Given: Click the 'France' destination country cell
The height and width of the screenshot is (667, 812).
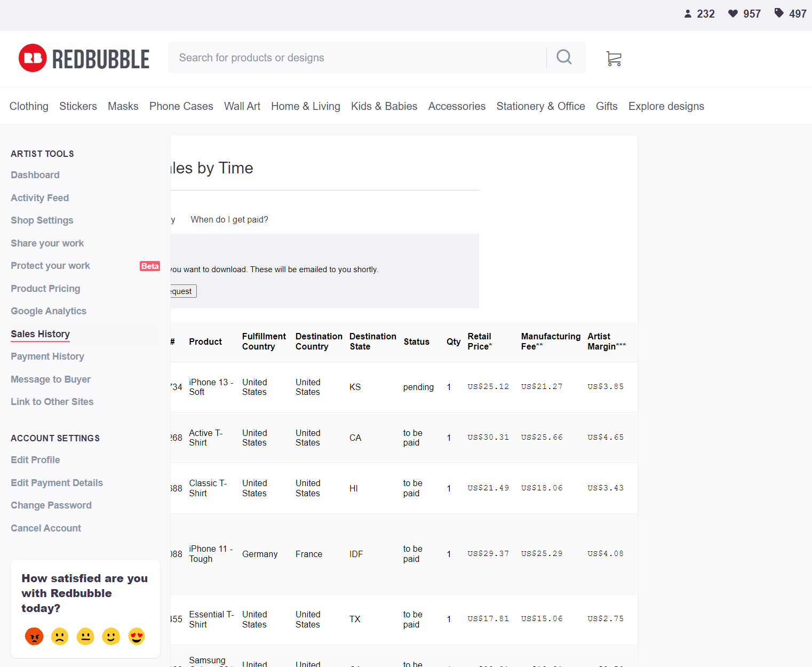Looking at the screenshot, I should click(309, 554).
